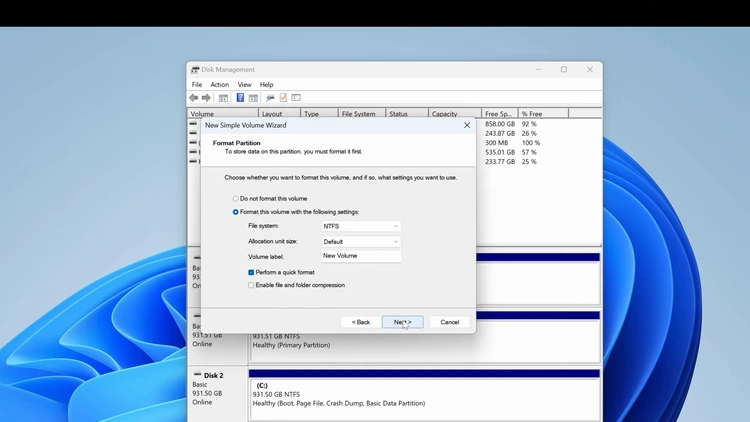
Task: Click the 931.50 GB NTFS text on Disk 2
Action: point(276,394)
